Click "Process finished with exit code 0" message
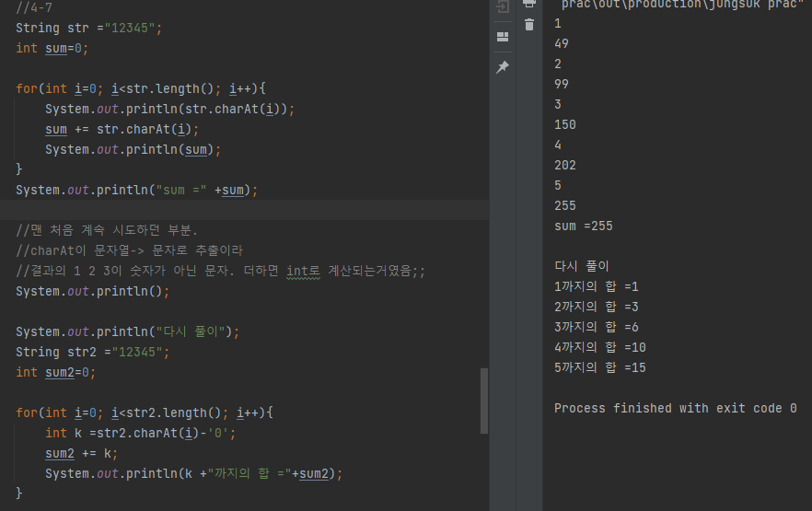 676,409
